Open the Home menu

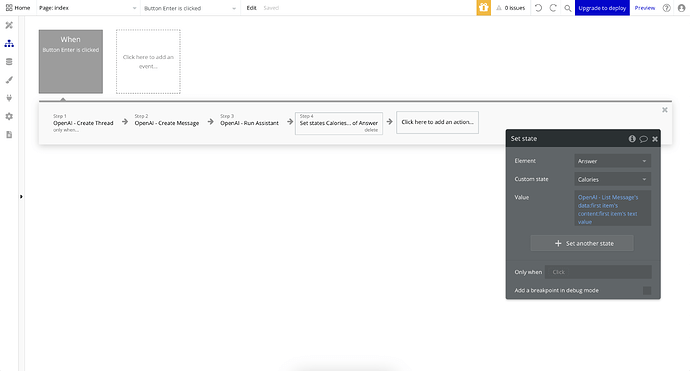(18, 8)
